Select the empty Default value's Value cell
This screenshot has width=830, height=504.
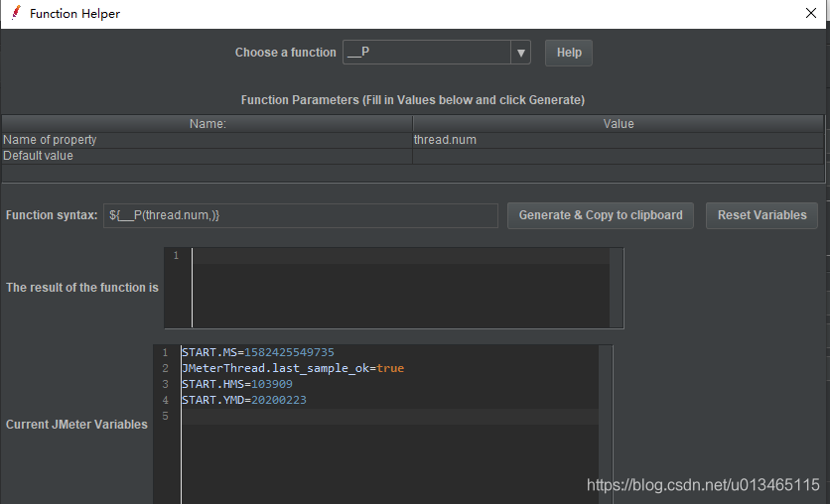618,156
